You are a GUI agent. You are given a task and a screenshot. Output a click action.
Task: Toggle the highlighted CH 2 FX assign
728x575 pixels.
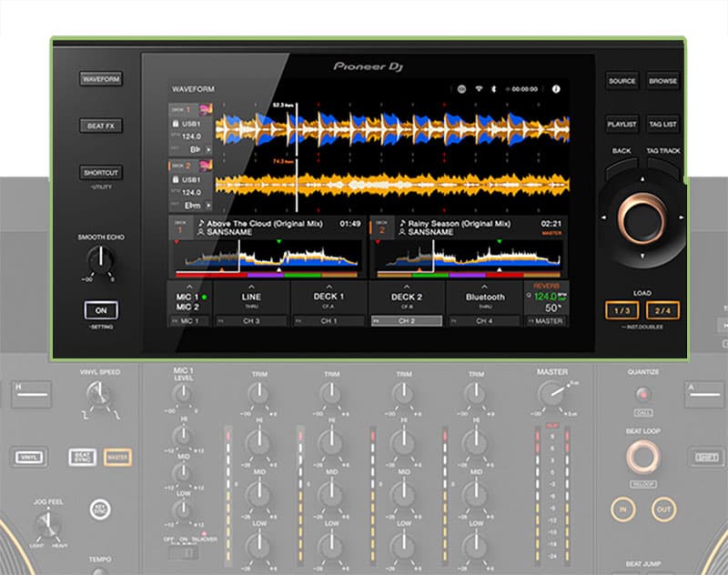pyautogui.click(x=406, y=320)
